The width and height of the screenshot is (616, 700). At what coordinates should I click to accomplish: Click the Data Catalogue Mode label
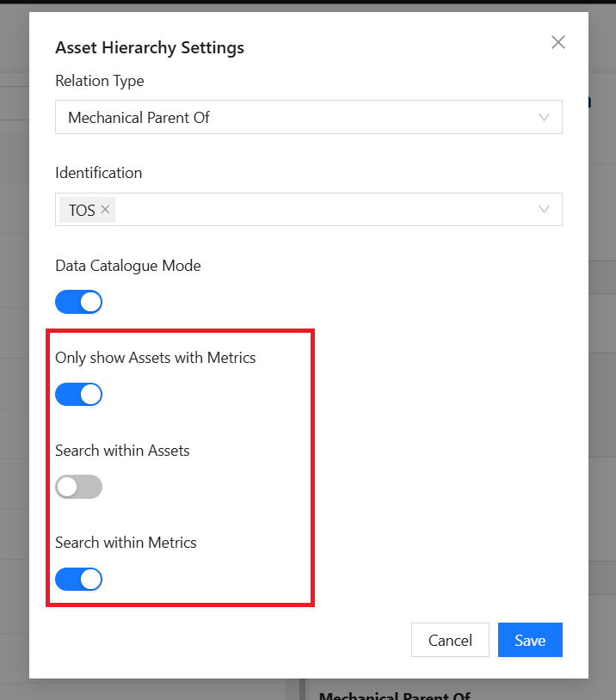point(128,266)
